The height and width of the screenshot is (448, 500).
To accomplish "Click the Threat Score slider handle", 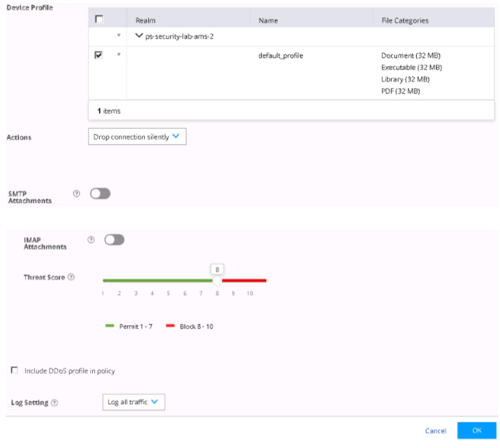I will (x=217, y=281).
